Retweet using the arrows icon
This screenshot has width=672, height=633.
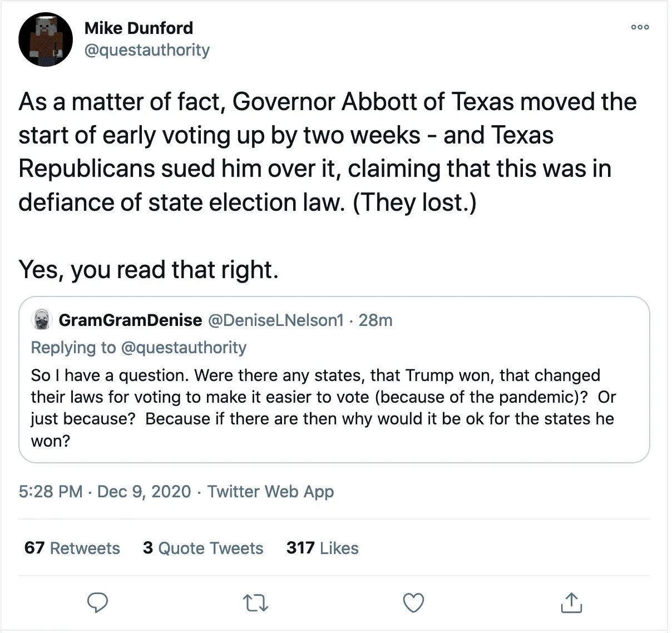point(256,603)
